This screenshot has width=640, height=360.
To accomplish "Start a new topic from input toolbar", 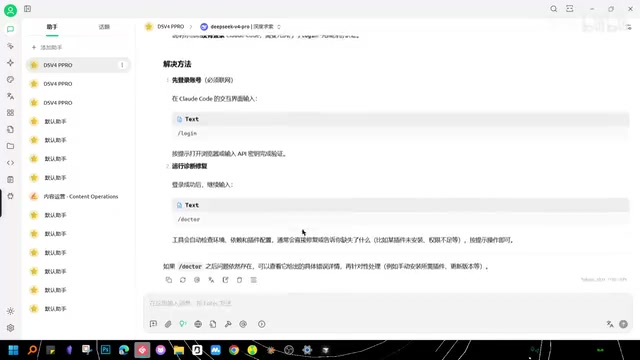I will [x=153, y=324].
